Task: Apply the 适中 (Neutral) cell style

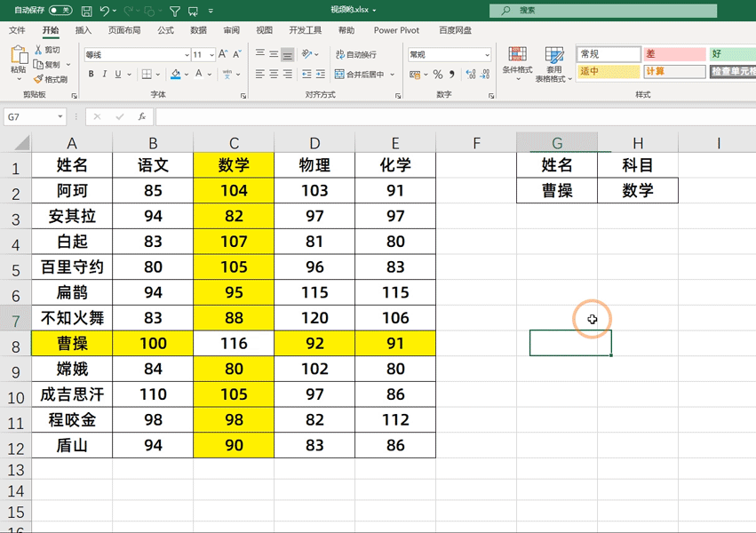Action: [609, 71]
